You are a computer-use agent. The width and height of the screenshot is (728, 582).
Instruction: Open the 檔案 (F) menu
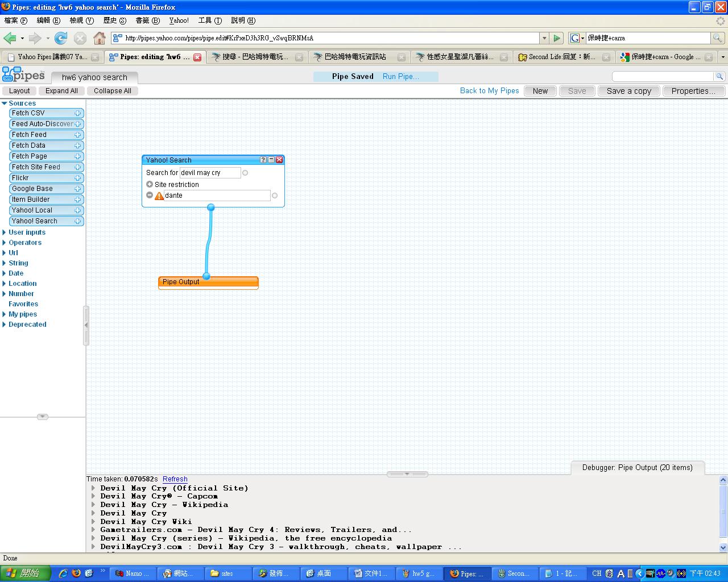tap(15, 20)
